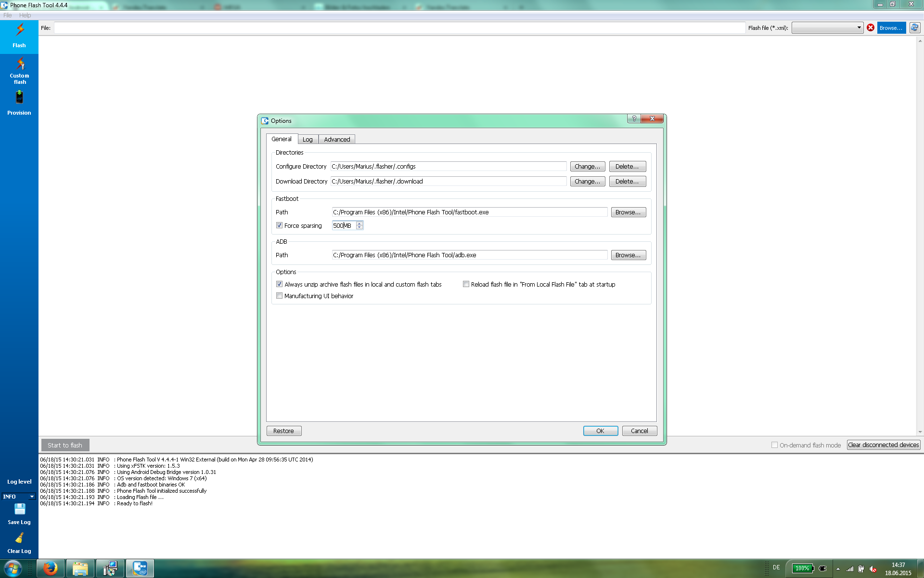Screen dimensions: 924x578
Task: Click the Fastboot path input field
Action: [470, 212]
